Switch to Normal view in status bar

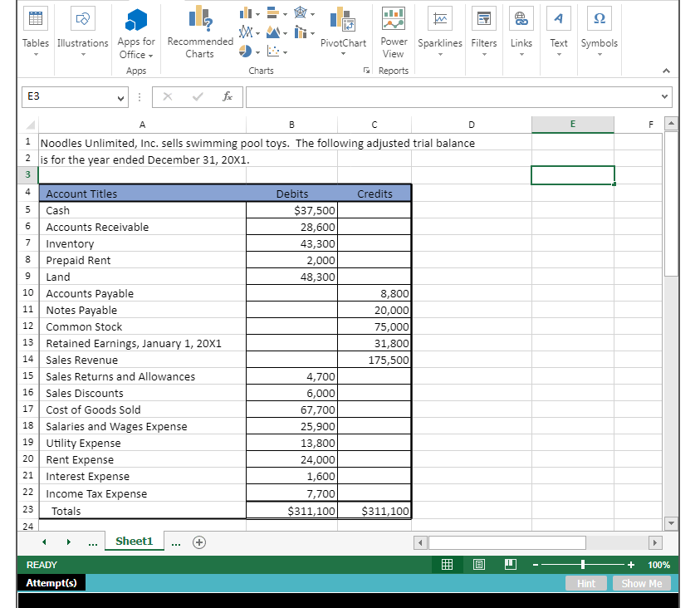pos(447,564)
